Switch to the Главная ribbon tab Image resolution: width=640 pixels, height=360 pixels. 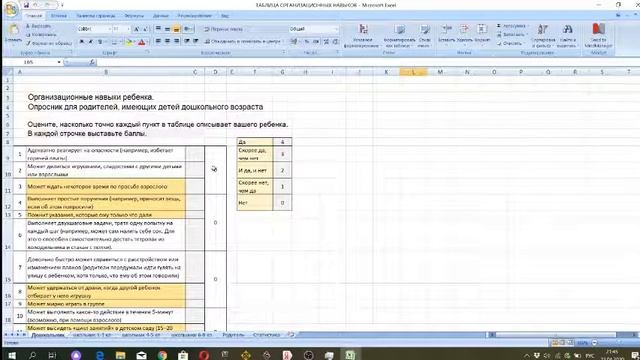coord(33,16)
